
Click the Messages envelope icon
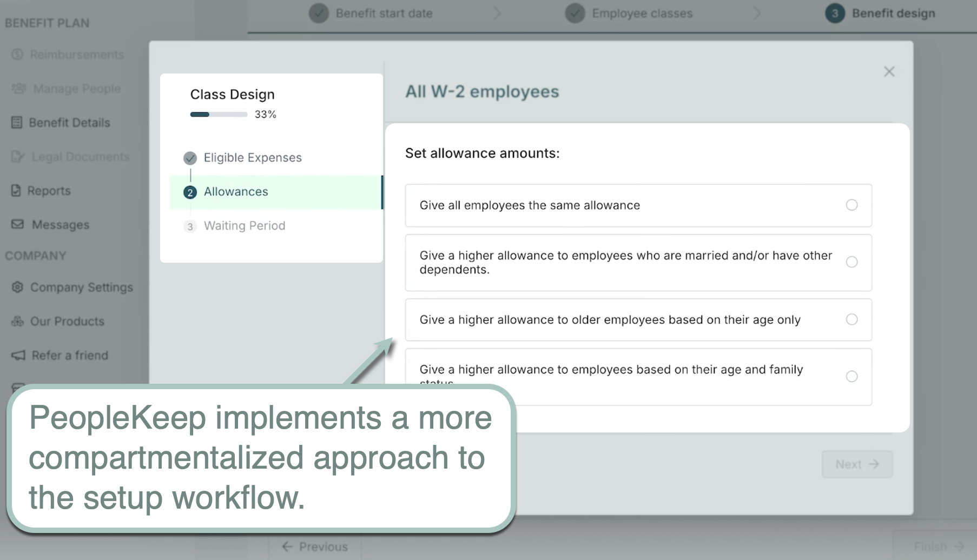pos(18,224)
